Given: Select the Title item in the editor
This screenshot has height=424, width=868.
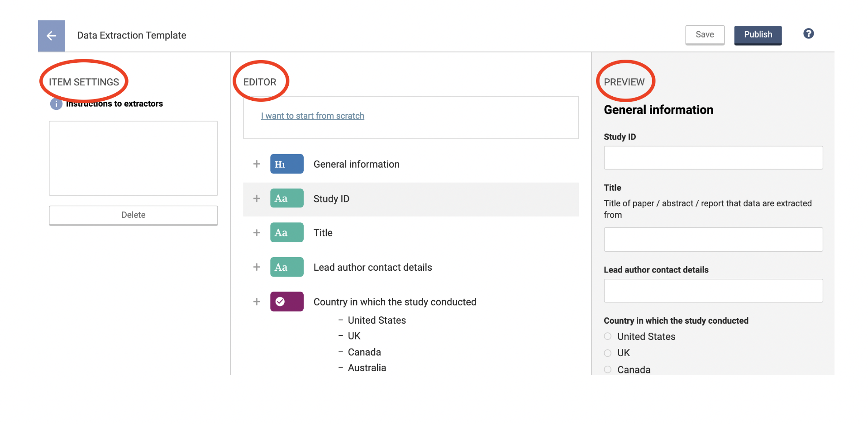Looking at the screenshot, I should click(x=323, y=233).
